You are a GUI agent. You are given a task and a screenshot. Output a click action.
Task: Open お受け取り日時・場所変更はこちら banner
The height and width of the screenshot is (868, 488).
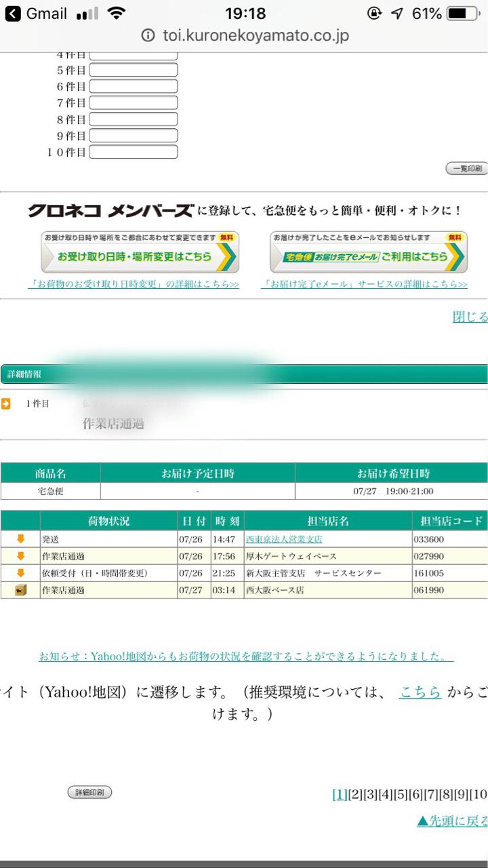pos(140,253)
